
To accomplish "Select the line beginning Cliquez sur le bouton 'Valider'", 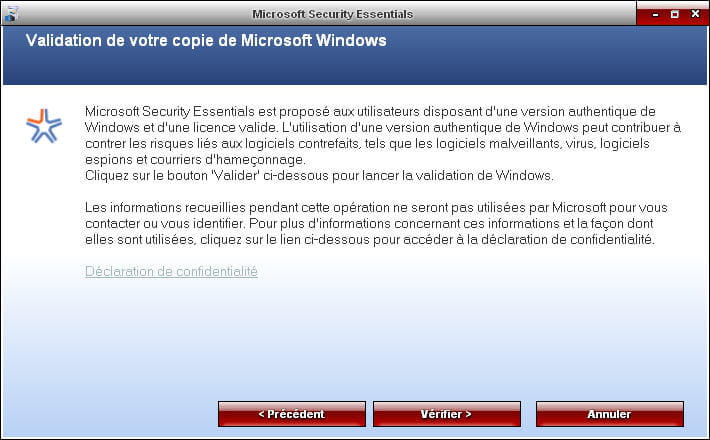I will pos(319,175).
